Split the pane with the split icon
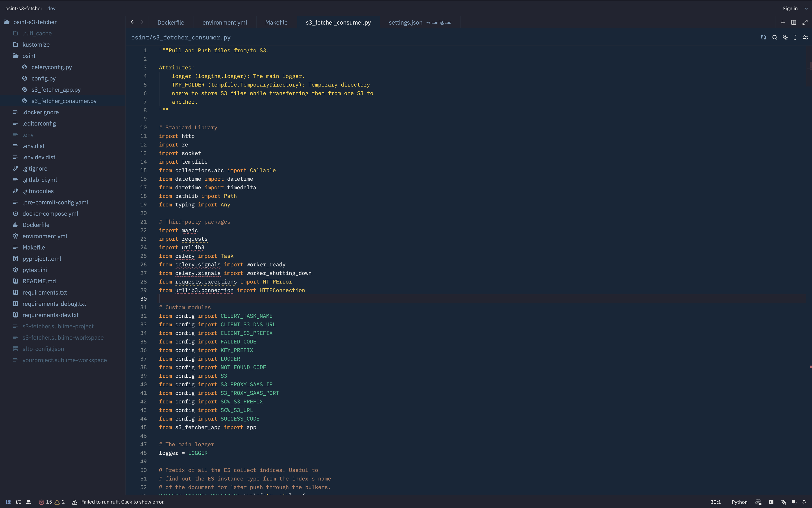This screenshot has height=508, width=812. pos(794,22)
